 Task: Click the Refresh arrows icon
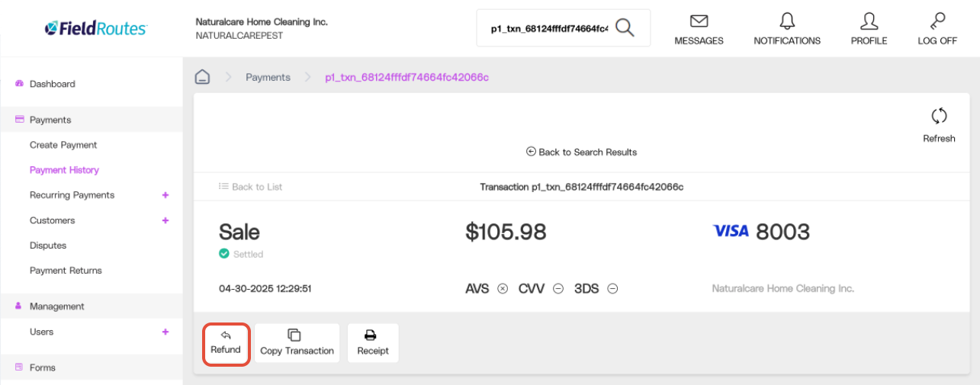coord(939,117)
